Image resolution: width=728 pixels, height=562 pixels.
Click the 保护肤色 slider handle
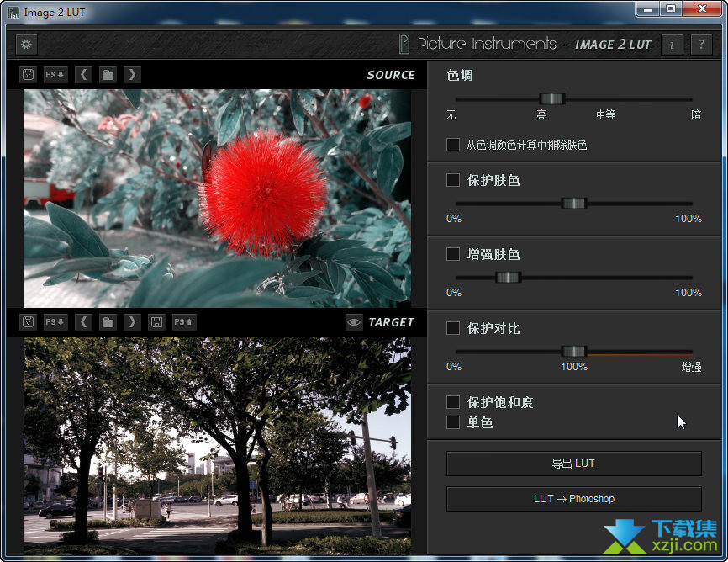(574, 203)
